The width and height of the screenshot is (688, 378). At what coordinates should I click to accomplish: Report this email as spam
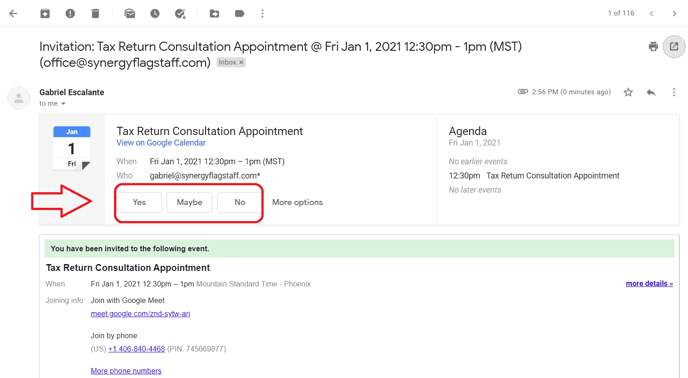point(70,14)
